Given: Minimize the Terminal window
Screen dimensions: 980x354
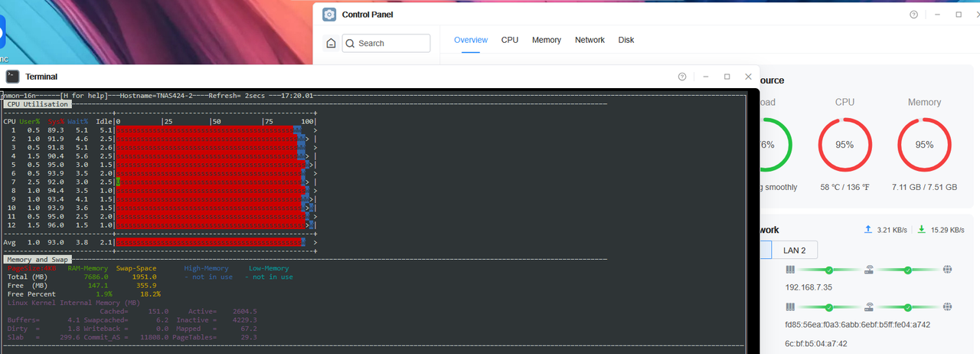Looking at the screenshot, I should click(x=704, y=77).
